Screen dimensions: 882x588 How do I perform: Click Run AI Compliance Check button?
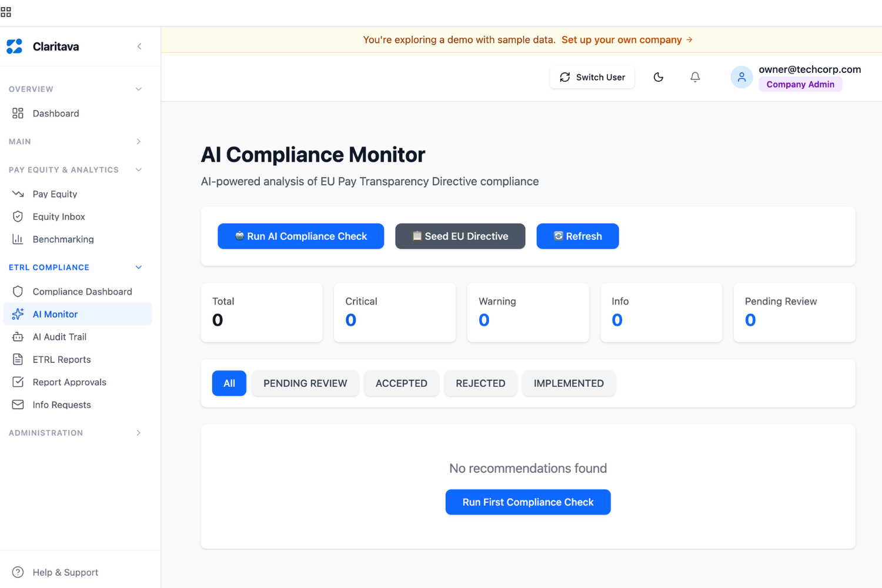[x=301, y=236]
